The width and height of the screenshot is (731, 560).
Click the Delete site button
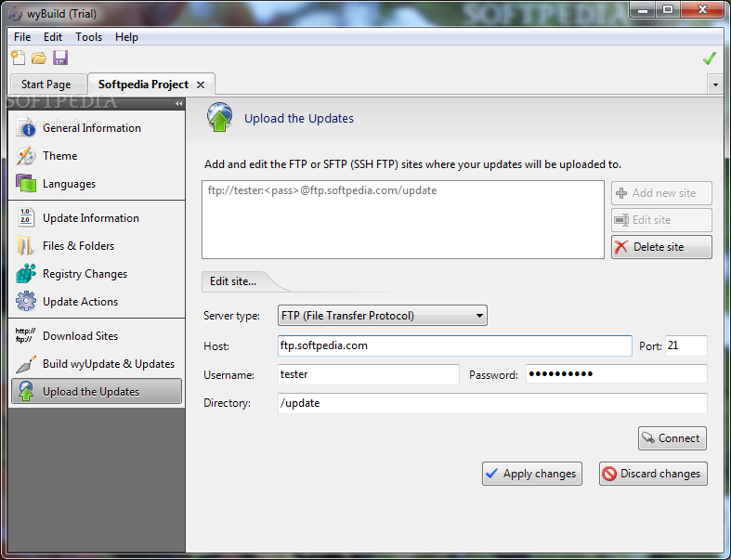661,247
